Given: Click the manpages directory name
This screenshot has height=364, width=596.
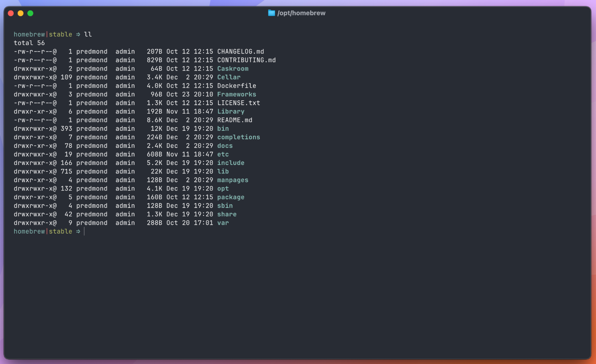Looking at the screenshot, I should (x=233, y=180).
